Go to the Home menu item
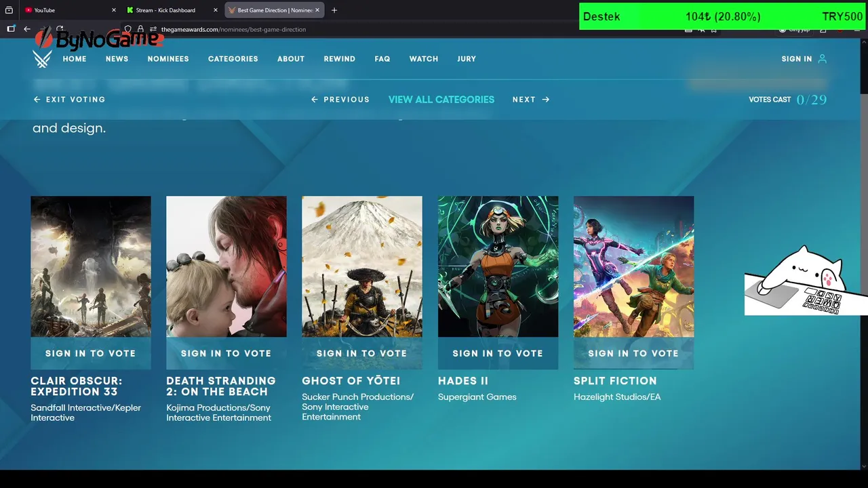Screen dimensions: 868x488 (x=75, y=59)
